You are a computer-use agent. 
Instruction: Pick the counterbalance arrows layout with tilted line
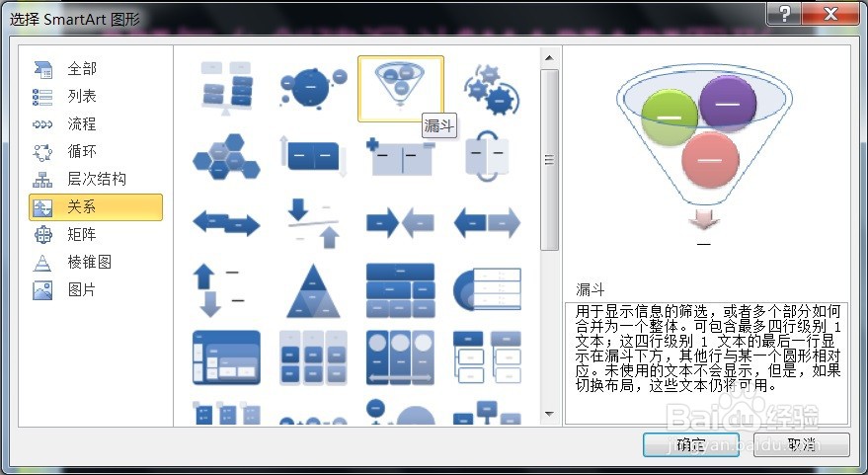coord(313,223)
